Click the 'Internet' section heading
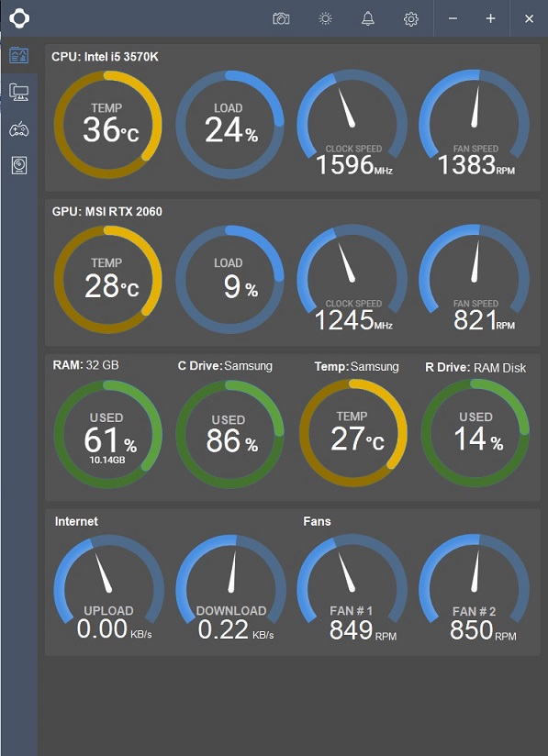Image resolution: width=548 pixels, height=756 pixels. point(76,521)
